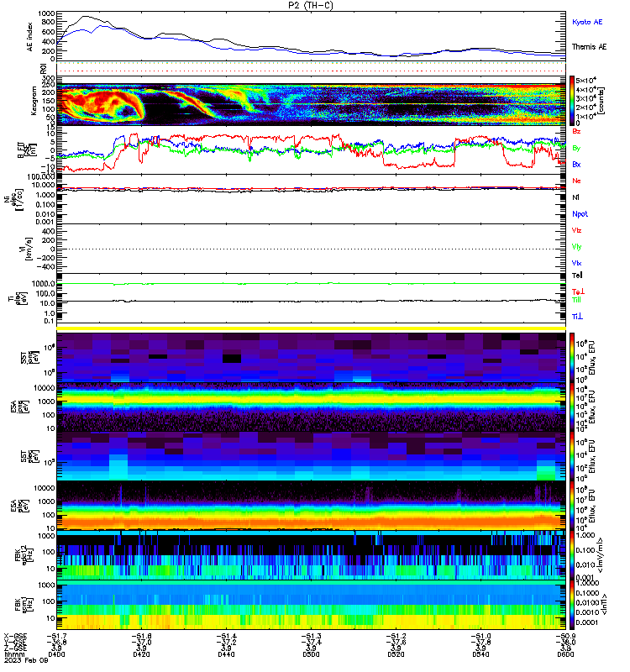Click the FBK scm1 nT color bar
The width and height of the screenshot is (630, 672).
[572, 605]
